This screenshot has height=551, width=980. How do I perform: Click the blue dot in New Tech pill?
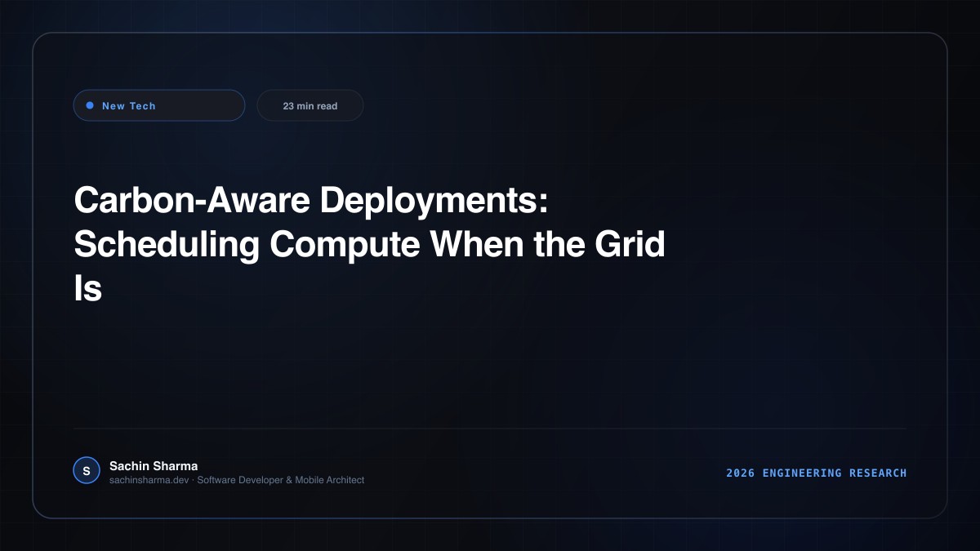(x=90, y=105)
